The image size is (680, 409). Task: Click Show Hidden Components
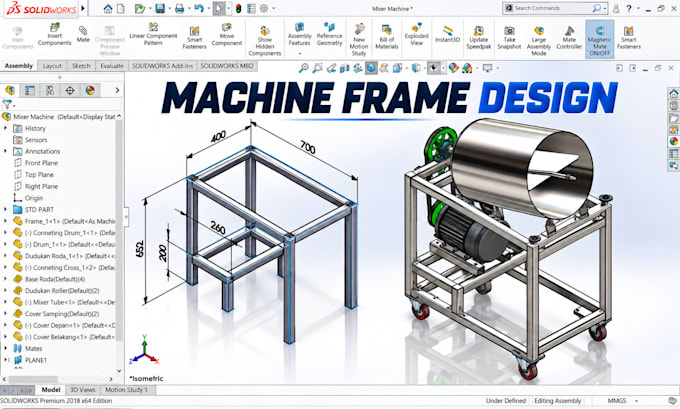(x=265, y=41)
